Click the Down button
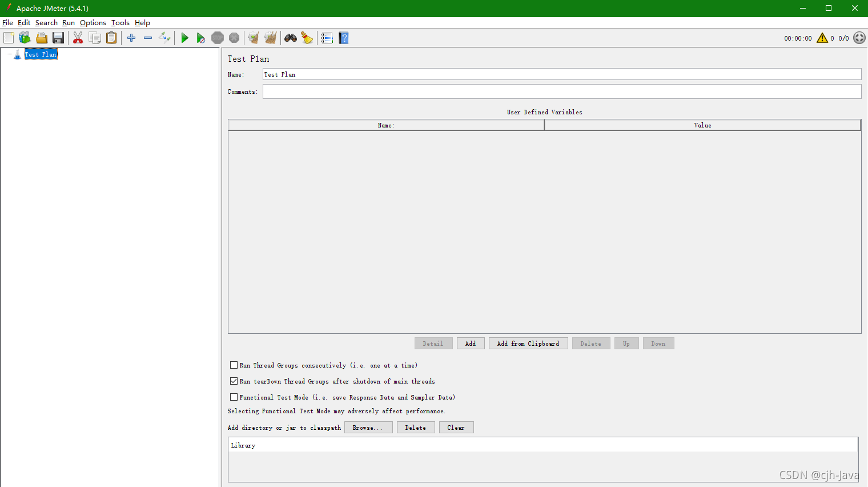This screenshot has width=868, height=487. 658,344
